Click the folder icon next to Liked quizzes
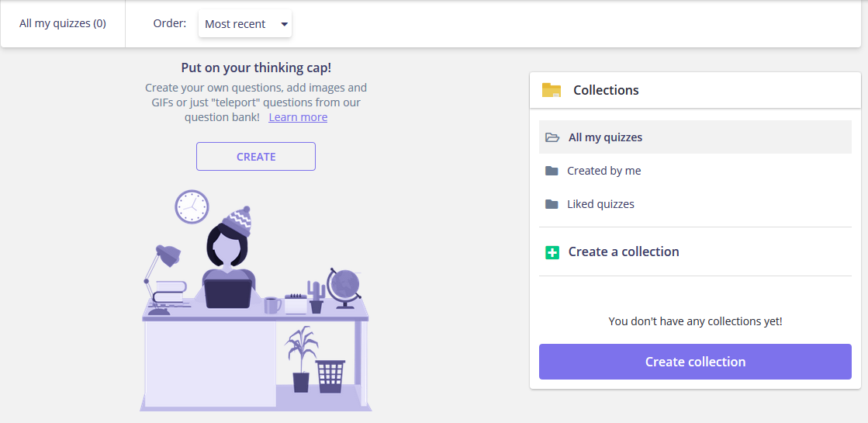The width and height of the screenshot is (868, 423). (552, 204)
